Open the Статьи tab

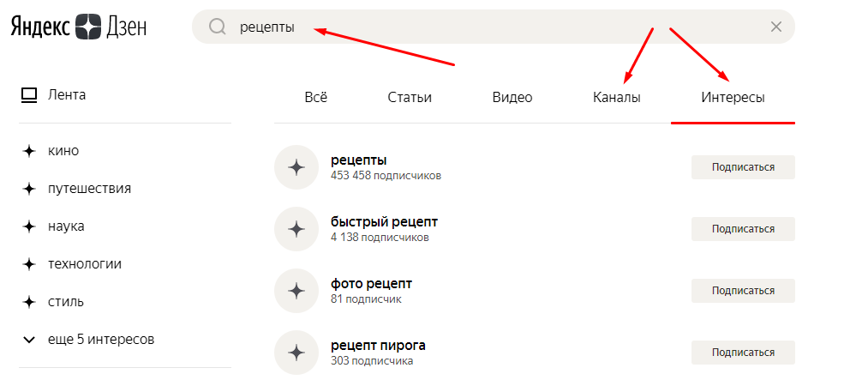[410, 97]
